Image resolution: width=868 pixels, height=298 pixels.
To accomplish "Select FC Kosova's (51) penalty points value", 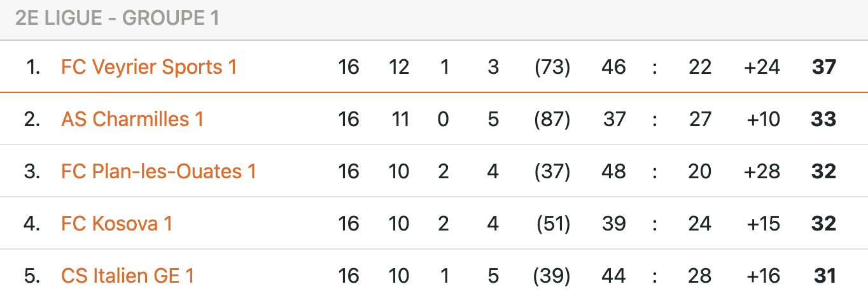I will 552,223.
